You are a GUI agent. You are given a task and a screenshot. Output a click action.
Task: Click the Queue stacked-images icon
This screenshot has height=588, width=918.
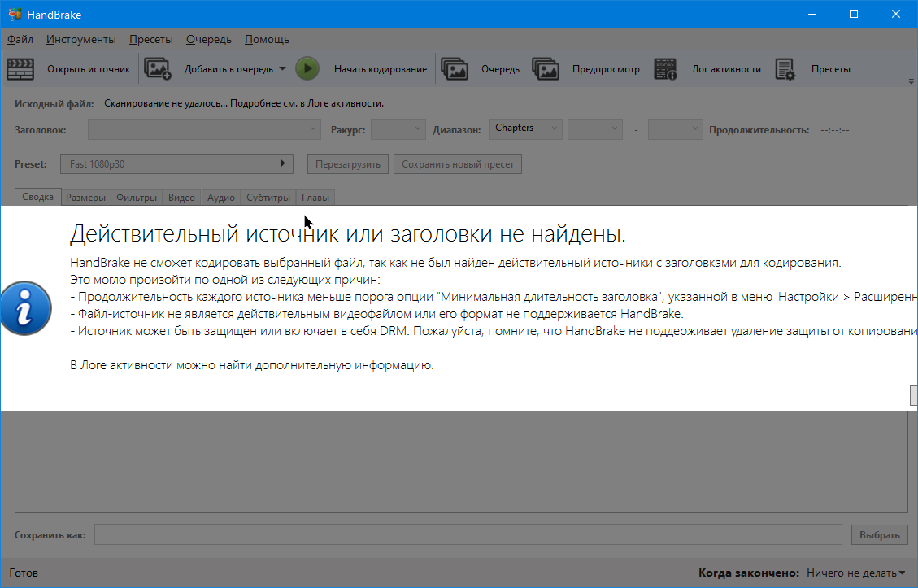click(455, 69)
